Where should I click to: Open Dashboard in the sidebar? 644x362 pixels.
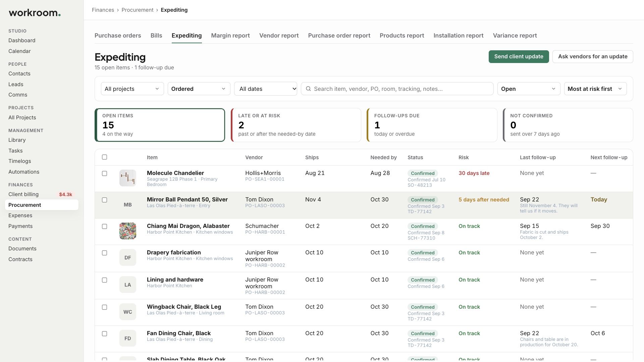22,41
